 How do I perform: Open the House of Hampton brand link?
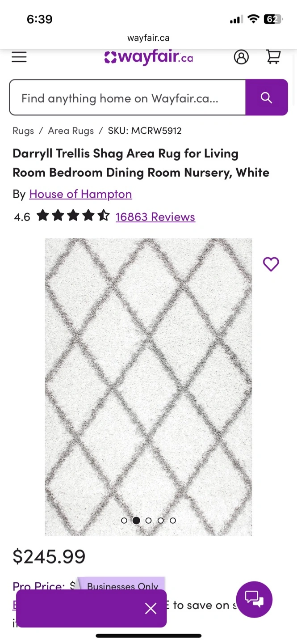(80, 194)
